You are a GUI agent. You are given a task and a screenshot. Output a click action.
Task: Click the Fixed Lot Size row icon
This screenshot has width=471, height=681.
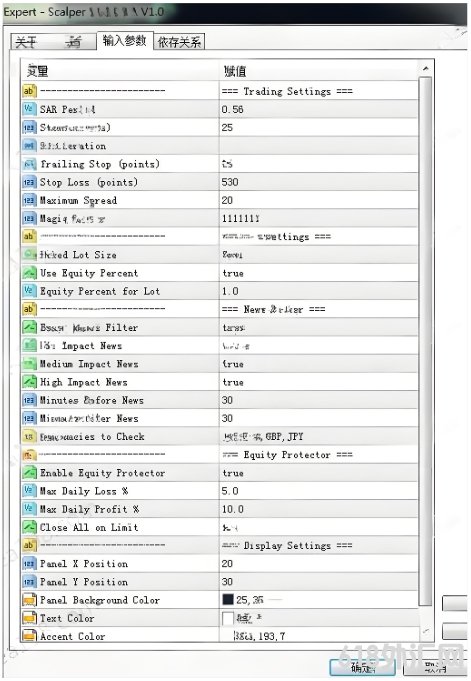click(x=29, y=255)
